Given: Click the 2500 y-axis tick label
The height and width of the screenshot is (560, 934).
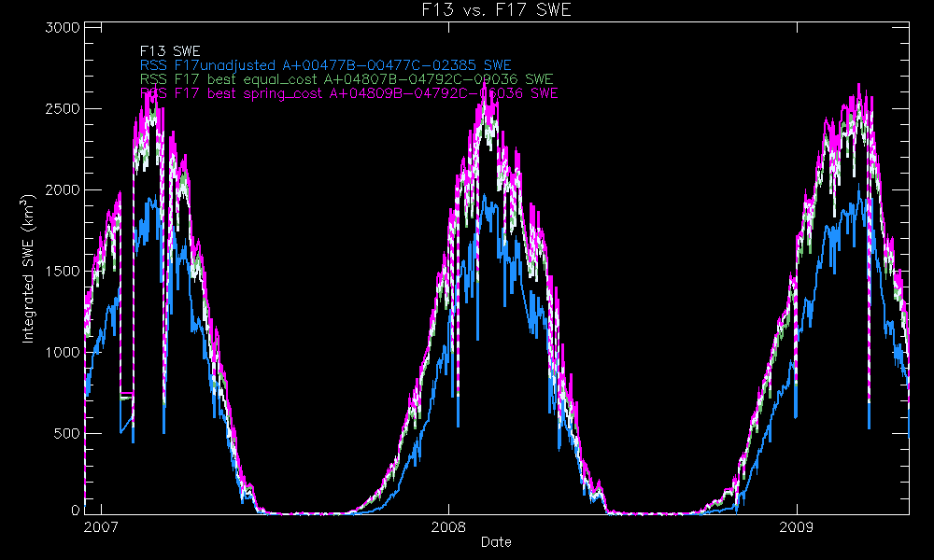Looking at the screenshot, I should (x=62, y=108).
